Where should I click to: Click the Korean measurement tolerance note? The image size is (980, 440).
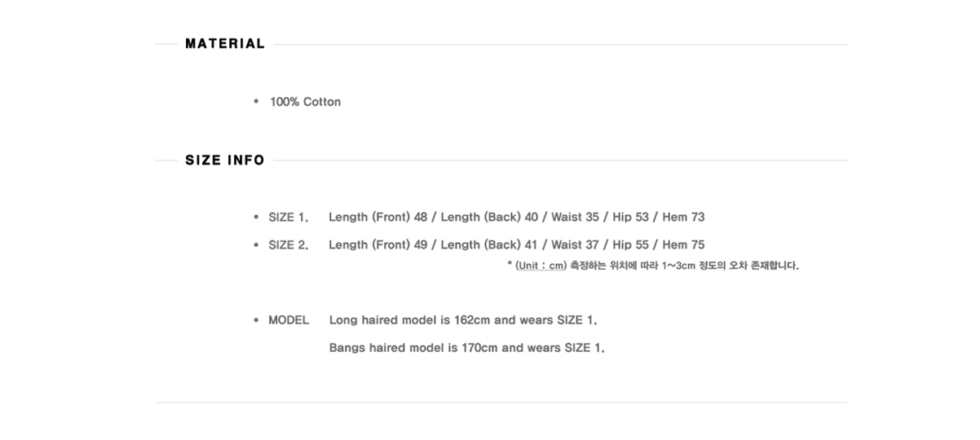pyautogui.click(x=685, y=266)
